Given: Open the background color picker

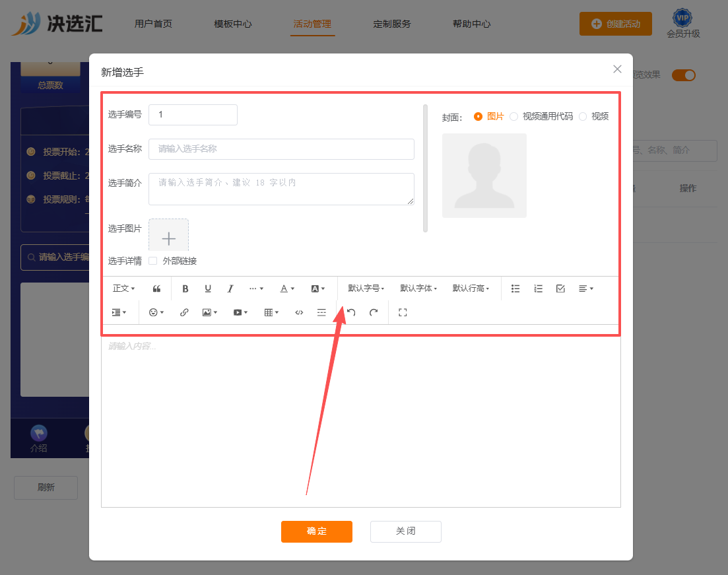Looking at the screenshot, I should (317, 288).
